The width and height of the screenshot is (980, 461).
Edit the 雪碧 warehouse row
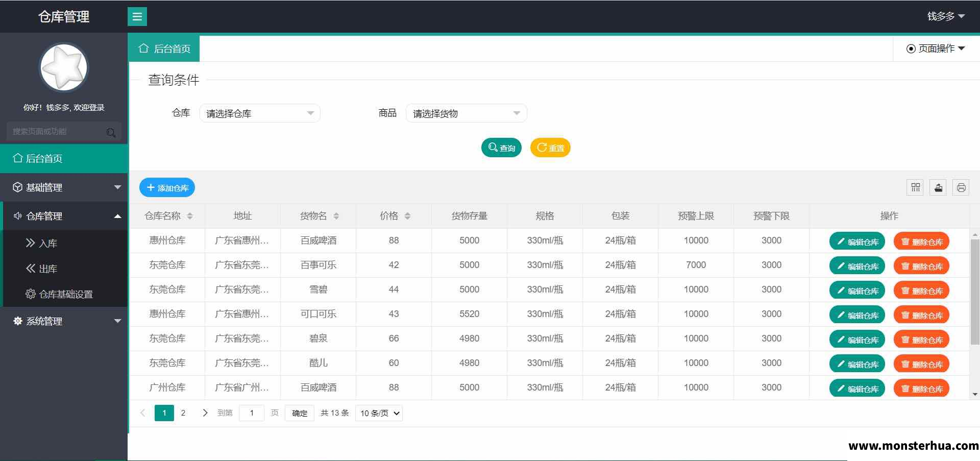click(x=857, y=290)
